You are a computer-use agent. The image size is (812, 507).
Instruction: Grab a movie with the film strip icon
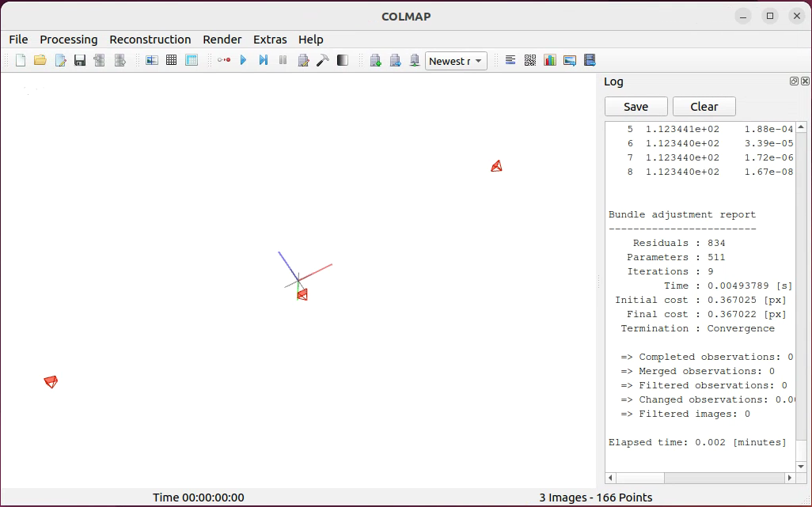coord(590,61)
